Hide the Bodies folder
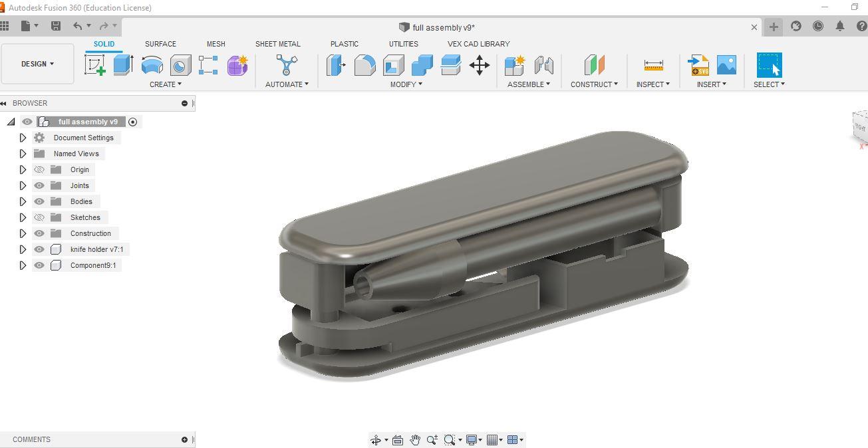The image size is (868, 448). point(39,201)
